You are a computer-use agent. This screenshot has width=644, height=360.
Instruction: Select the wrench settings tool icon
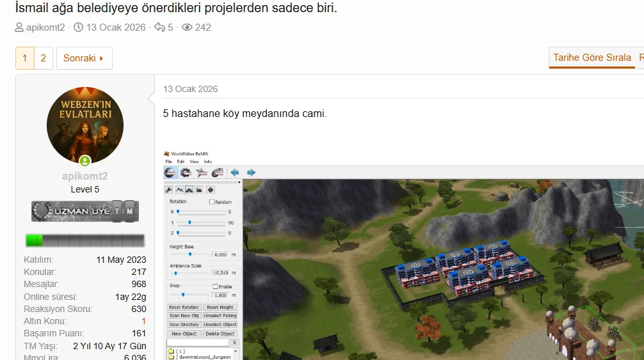pos(168,190)
